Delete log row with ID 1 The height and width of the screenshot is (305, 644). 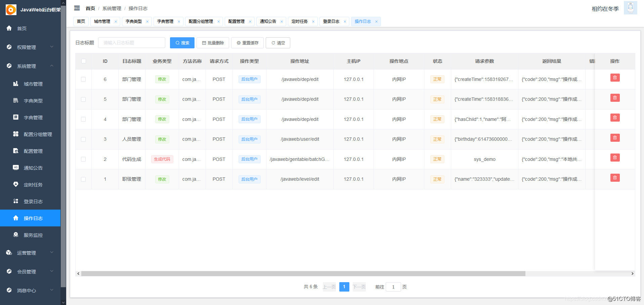tap(615, 178)
